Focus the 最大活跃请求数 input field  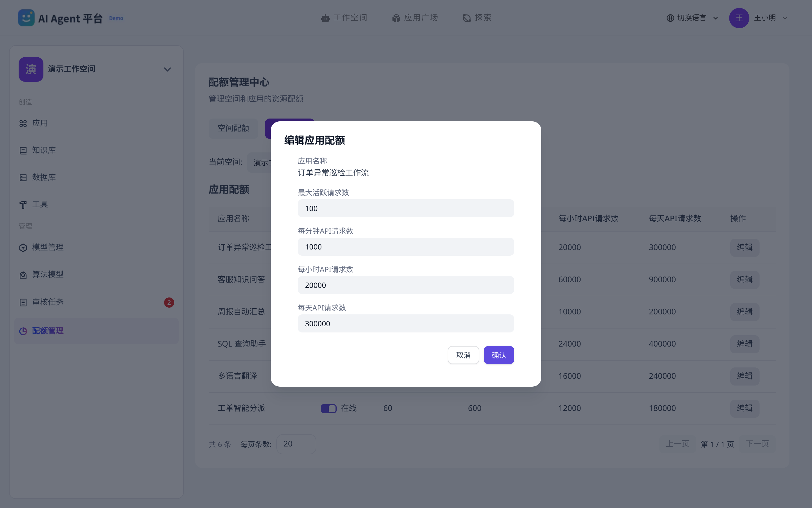pyautogui.click(x=406, y=208)
